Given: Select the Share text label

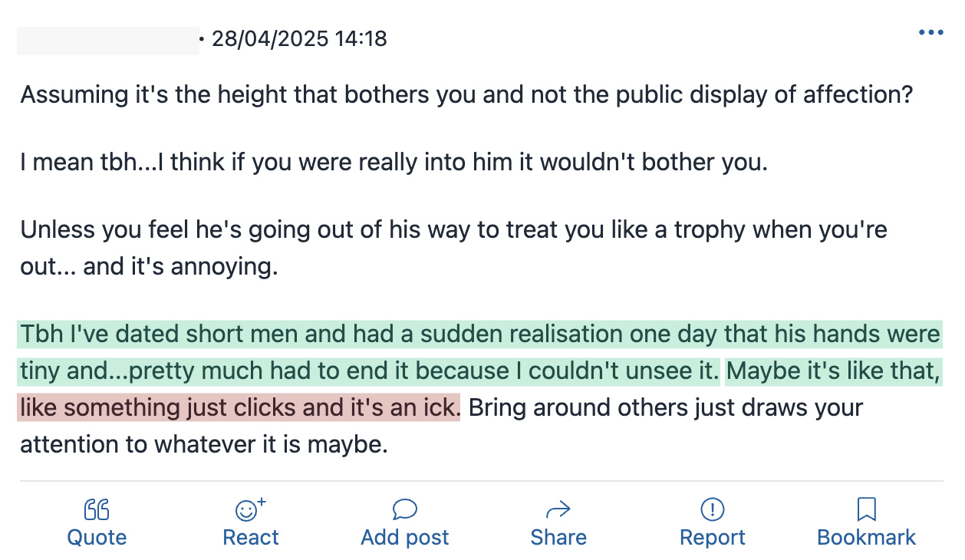Looking at the screenshot, I should point(558,538).
